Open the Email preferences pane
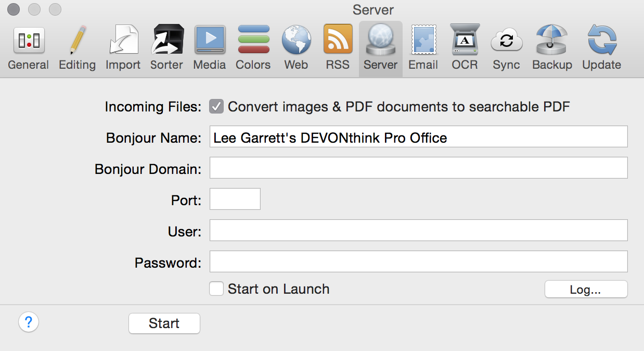644x351 pixels. coord(423,48)
